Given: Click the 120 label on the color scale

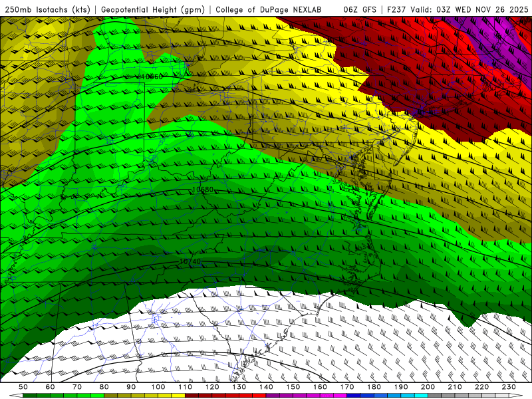Looking at the screenshot, I should point(212,387).
